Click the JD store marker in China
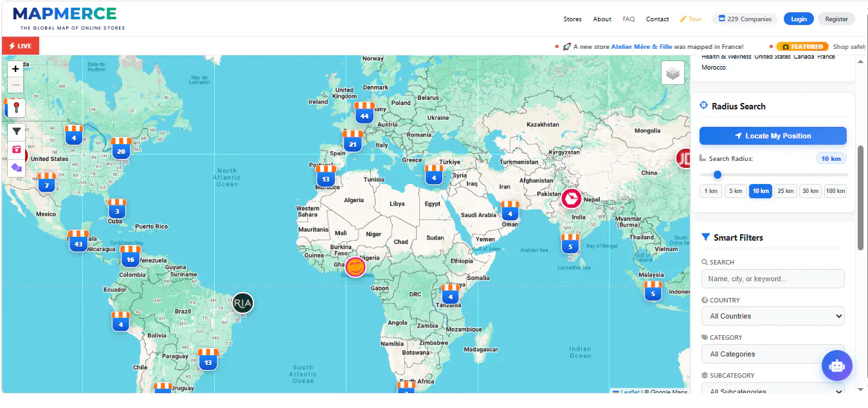868x408 pixels. pos(684,158)
